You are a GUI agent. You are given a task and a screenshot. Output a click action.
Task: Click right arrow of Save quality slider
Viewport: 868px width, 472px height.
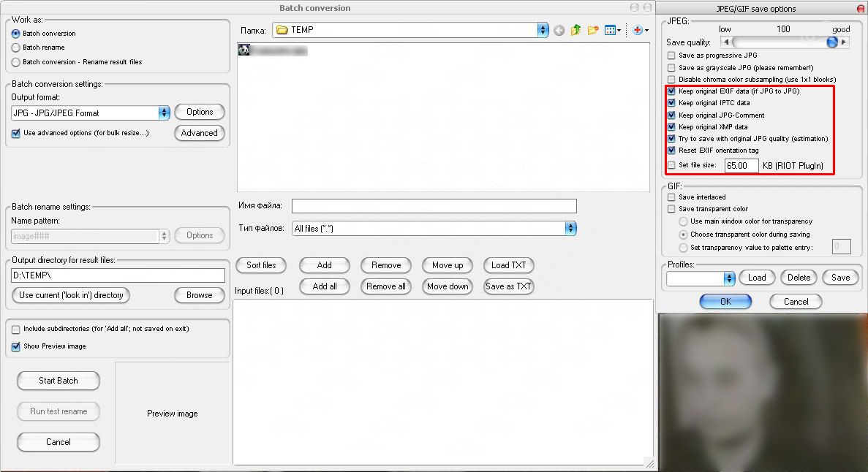click(x=844, y=42)
